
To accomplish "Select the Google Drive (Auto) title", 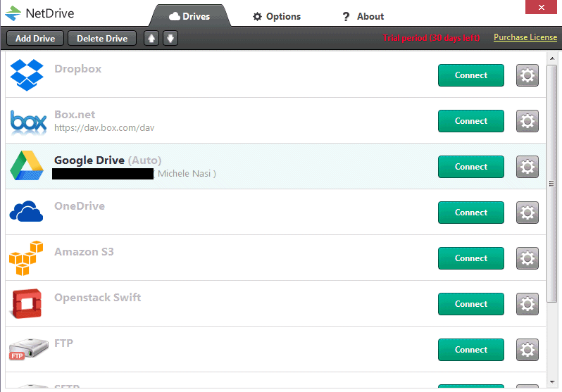I will click(108, 160).
